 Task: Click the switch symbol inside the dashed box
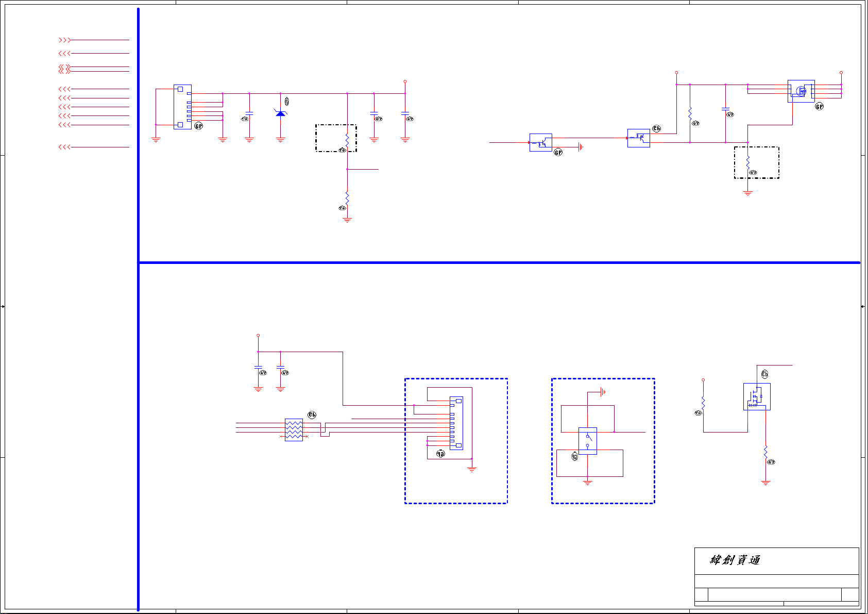(x=588, y=441)
